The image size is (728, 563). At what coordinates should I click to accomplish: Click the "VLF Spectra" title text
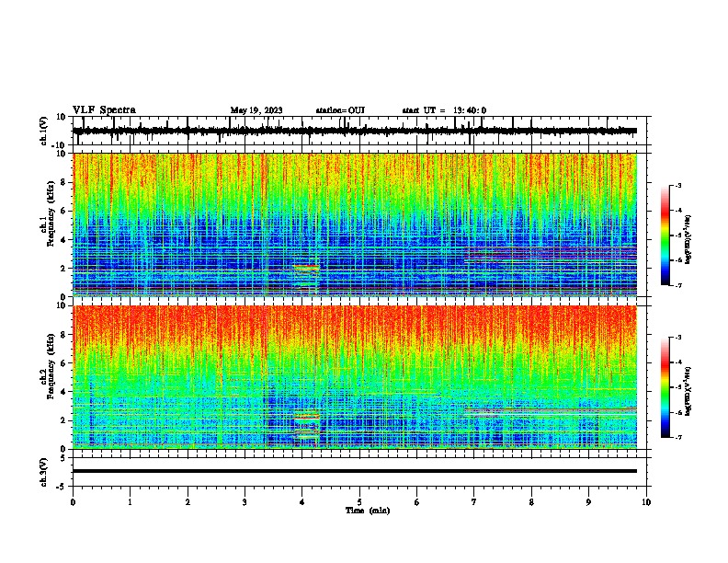click(104, 110)
